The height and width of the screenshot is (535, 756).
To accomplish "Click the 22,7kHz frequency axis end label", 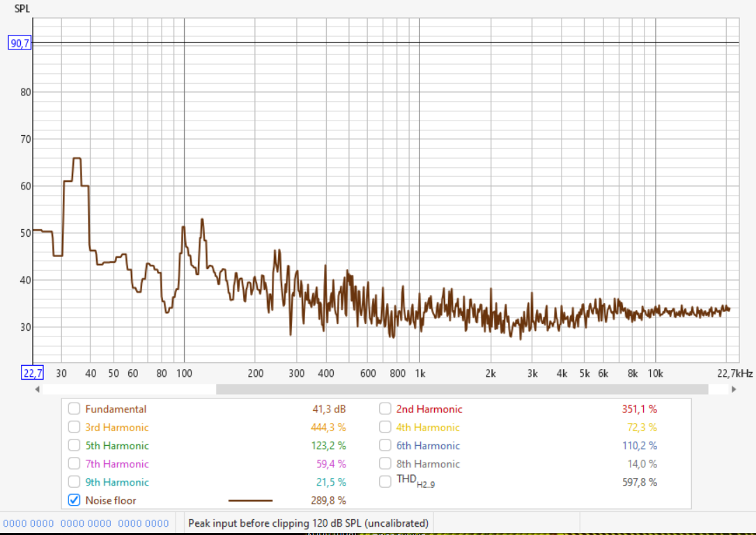I will click(x=735, y=373).
